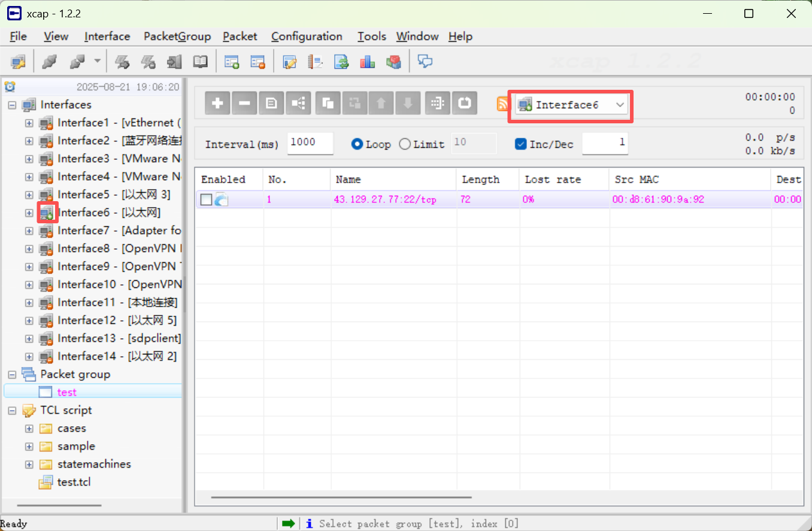Click the bar chart statistics toolbar icon
This screenshot has height=531, width=812.
(367, 62)
